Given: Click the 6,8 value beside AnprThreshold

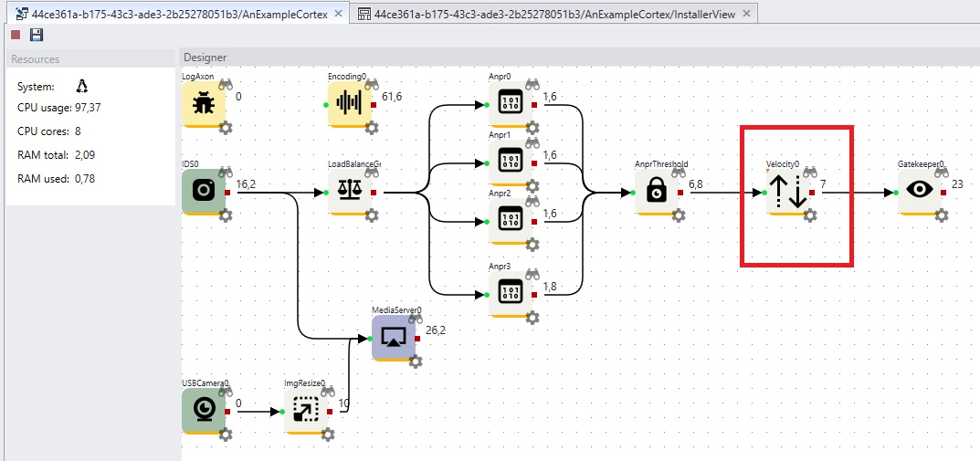Looking at the screenshot, I should [x=696, y=184].
